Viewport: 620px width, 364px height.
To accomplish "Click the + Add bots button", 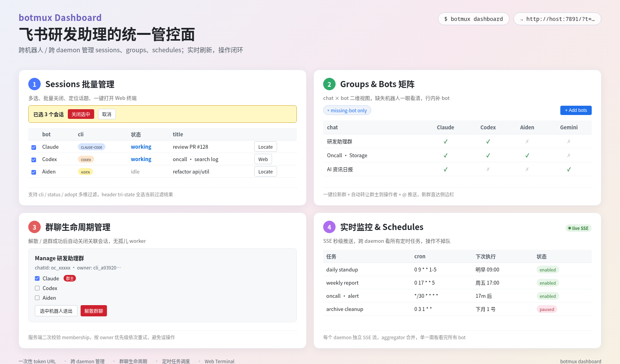I will point(576,110).
